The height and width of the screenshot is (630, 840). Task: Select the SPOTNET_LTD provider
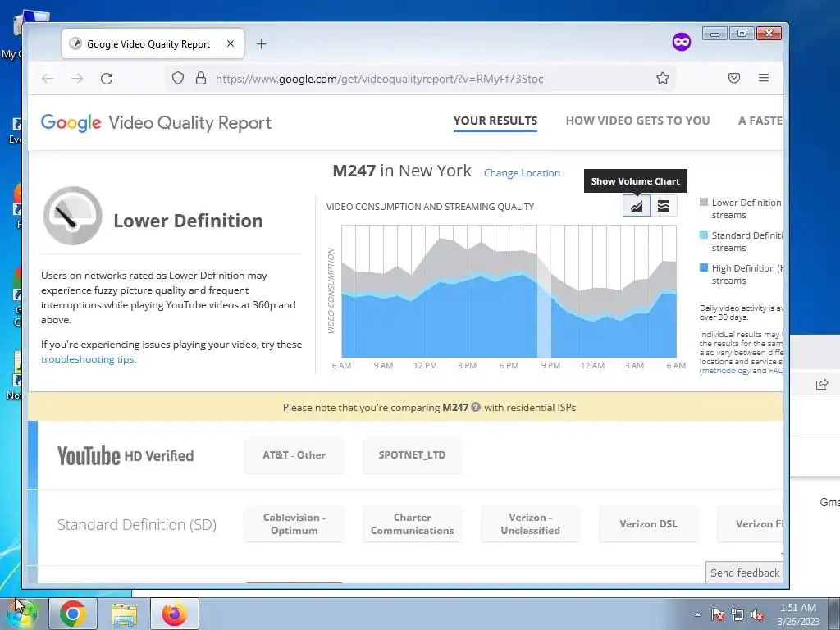[412, 454]
